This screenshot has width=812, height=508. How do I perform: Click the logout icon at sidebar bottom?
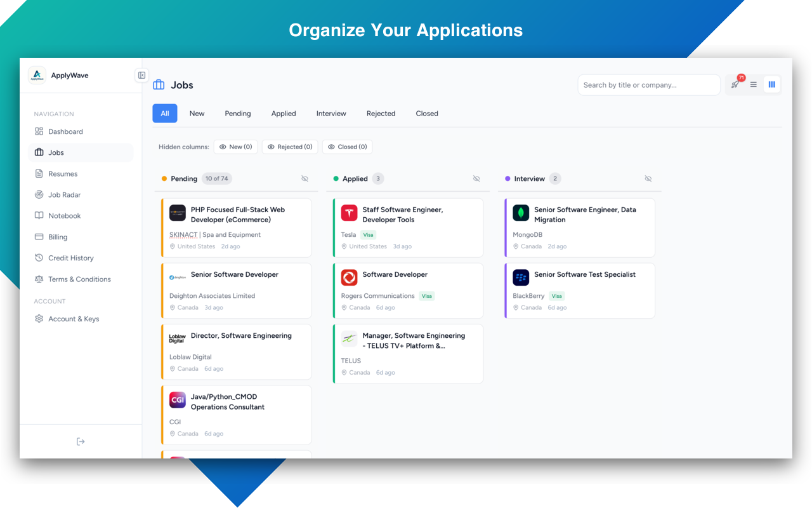(x=81, y=441)
